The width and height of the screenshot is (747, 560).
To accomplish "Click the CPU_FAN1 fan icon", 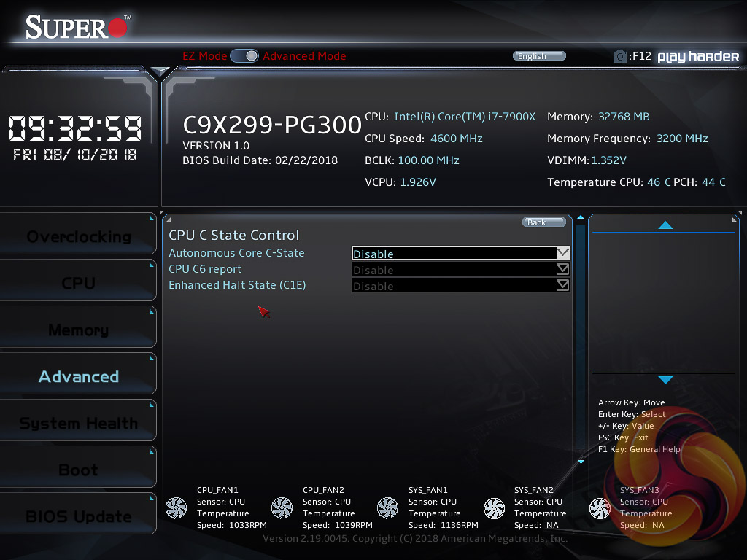I will [x=176, y=507].
